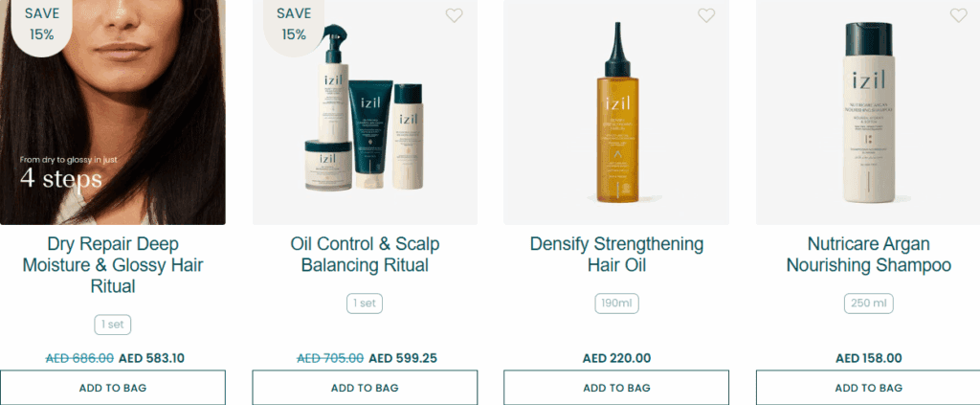View the Nutricare shampoo bottle image

(869, 113)
